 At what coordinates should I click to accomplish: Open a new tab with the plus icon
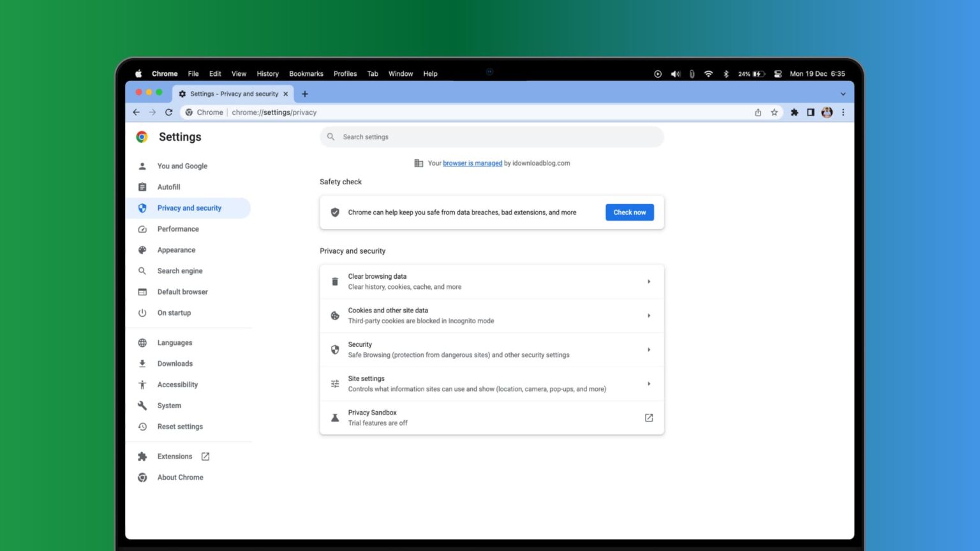point(305,94)
